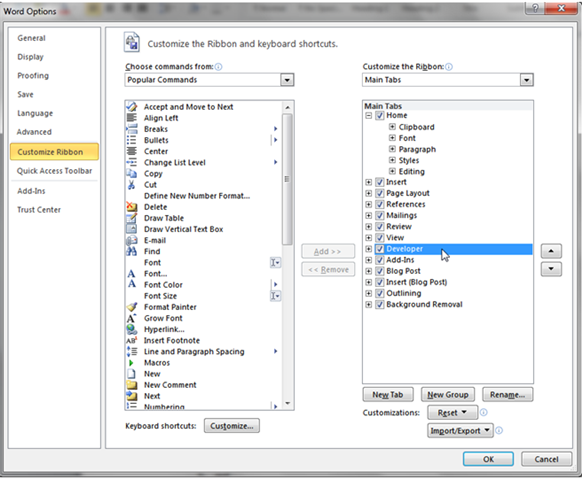
Task: Click the move-up arrow button beside the tabs list
Action: 551,251
